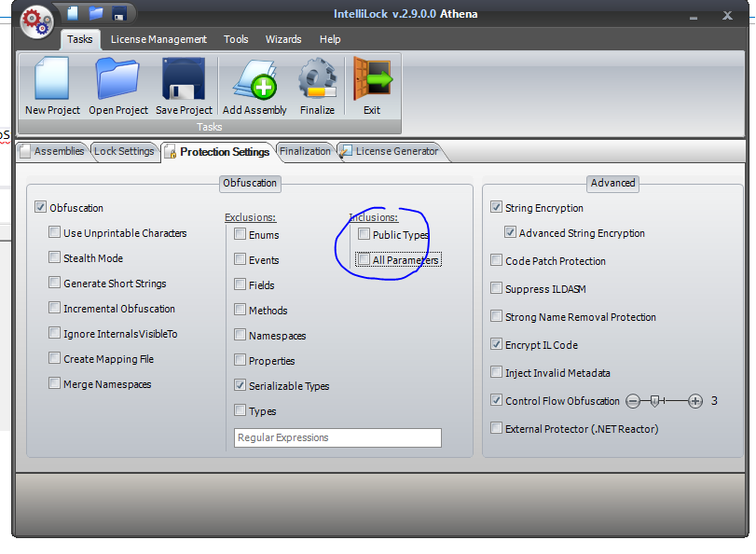Image resolution: width=756 pixels, height=554 pixels.
Task: Click the Regular Expressions input field
Action: [x=337, y=437]
